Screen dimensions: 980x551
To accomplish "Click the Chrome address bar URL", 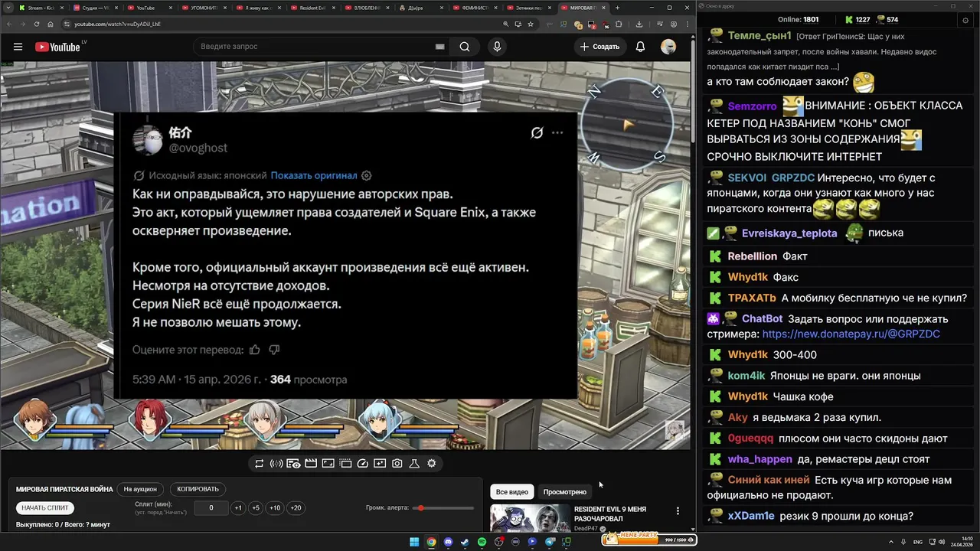I will [x=117, y=24].
